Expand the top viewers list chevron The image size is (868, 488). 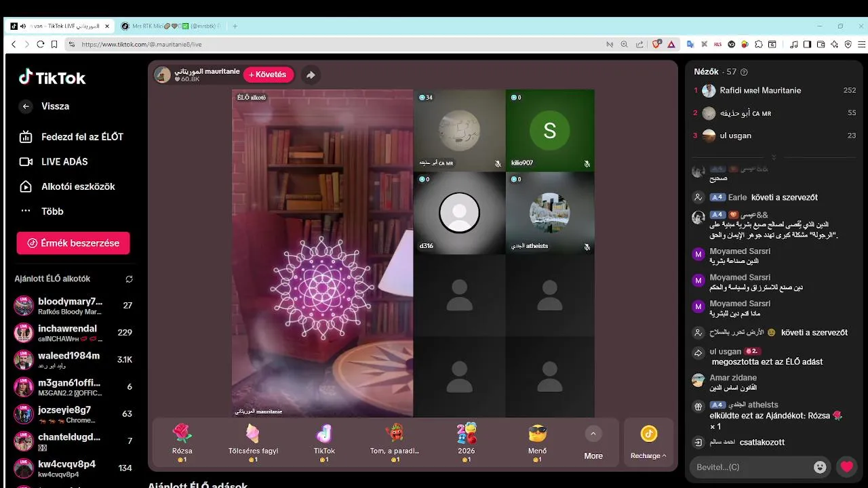click(774, 157)
